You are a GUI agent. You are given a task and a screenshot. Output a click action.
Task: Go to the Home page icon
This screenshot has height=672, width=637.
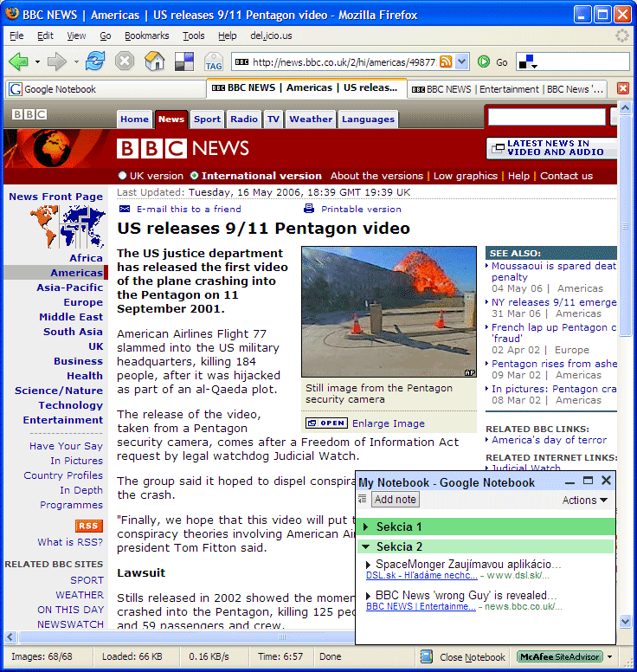pyautogui.click(x=155, y=61)
